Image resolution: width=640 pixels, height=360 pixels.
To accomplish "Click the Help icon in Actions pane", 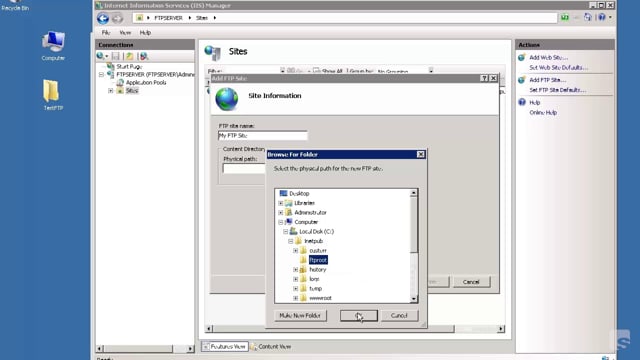I will tap(522, 102).
